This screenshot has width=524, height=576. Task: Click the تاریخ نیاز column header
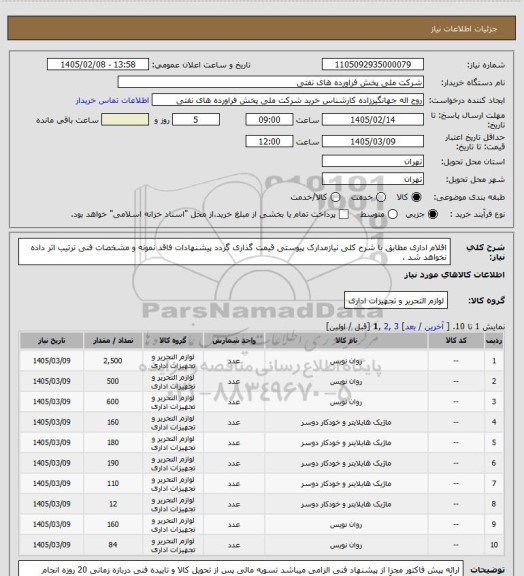51,341
